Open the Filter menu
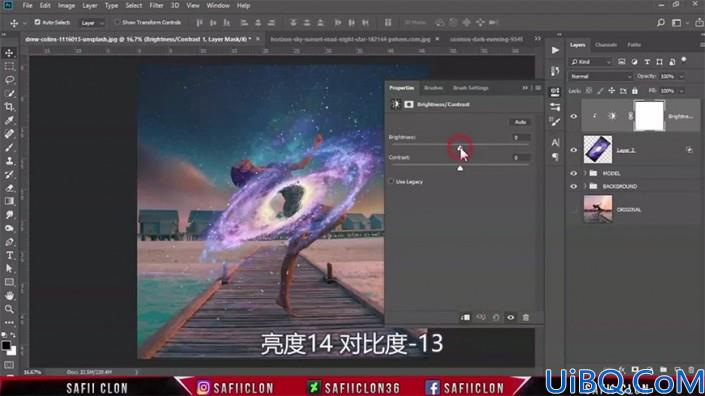 (x=156, y=5)
